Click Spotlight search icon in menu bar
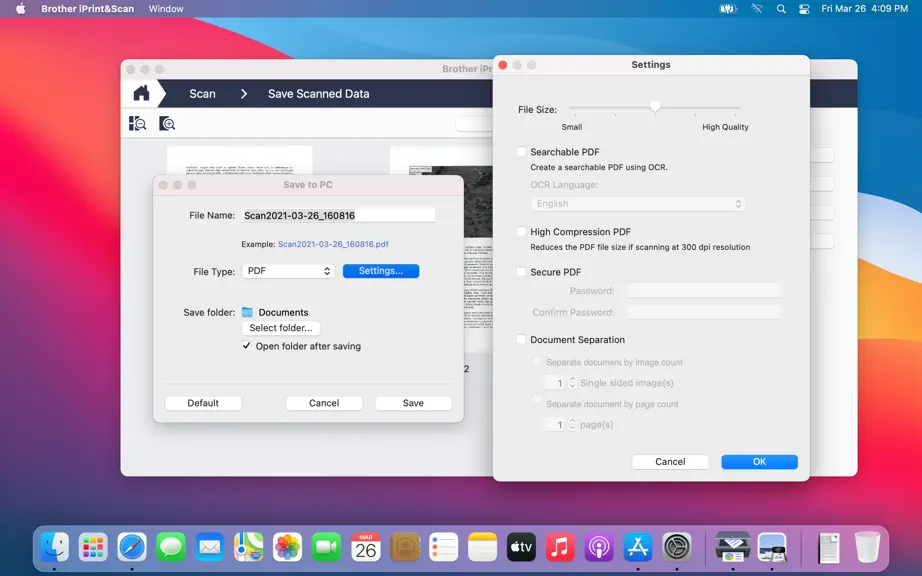This screenshot has height=576, width=922. tap(781, 9)
